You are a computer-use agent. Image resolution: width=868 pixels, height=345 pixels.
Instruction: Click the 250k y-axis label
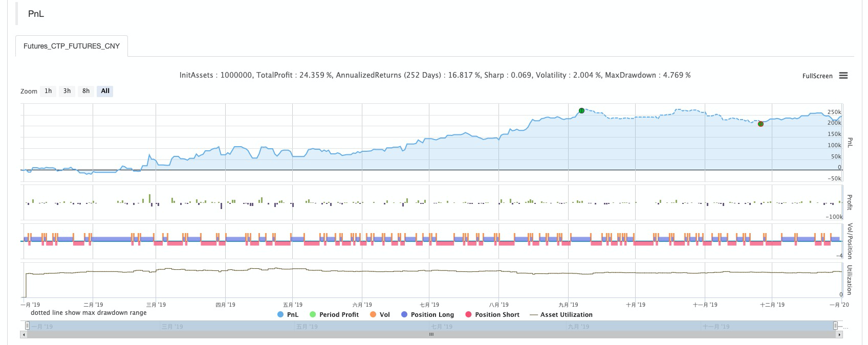point(834,112)
